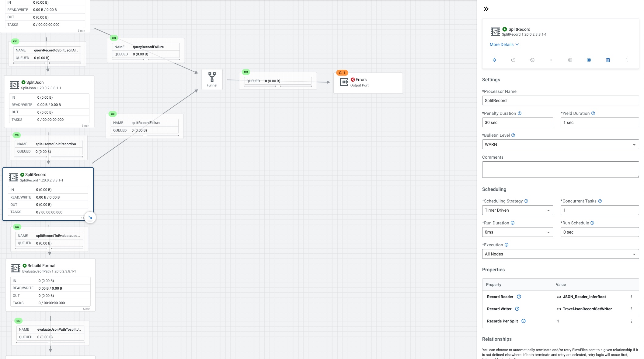
Task: Open the Run Duration dropdown
Action: click(x=517, y=232)
